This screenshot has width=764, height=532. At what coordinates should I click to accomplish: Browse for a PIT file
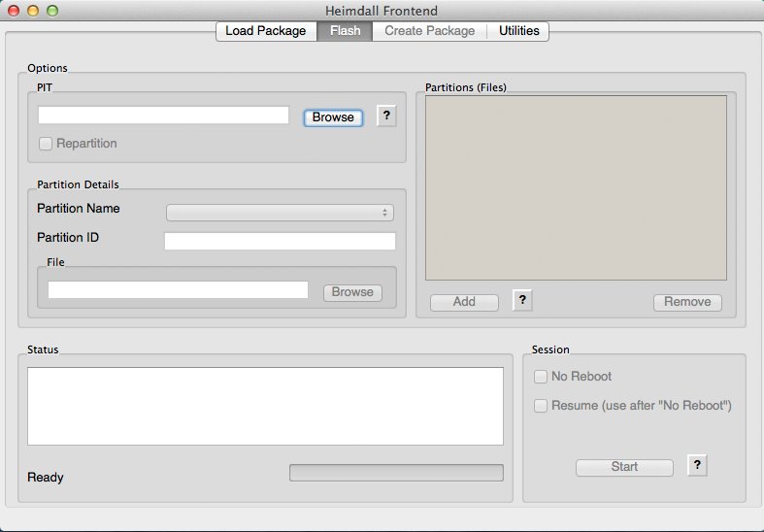click(333, 117)
